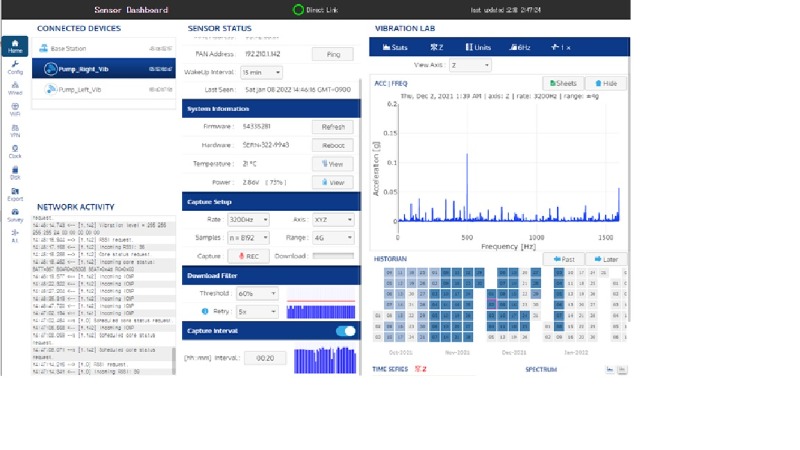The image size is (800, 450).
Task: Click the Base Station device icon
Action: [44, 48]
